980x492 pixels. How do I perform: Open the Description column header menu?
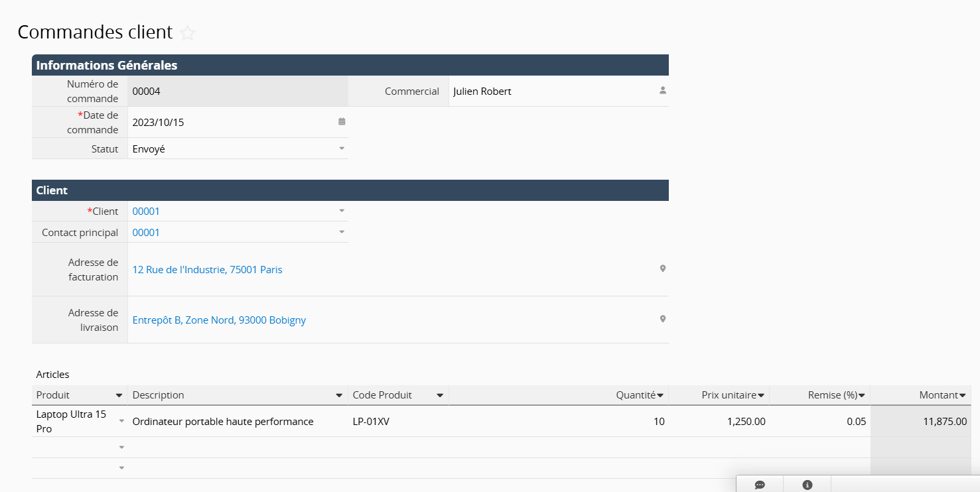(x=339, y=395)
